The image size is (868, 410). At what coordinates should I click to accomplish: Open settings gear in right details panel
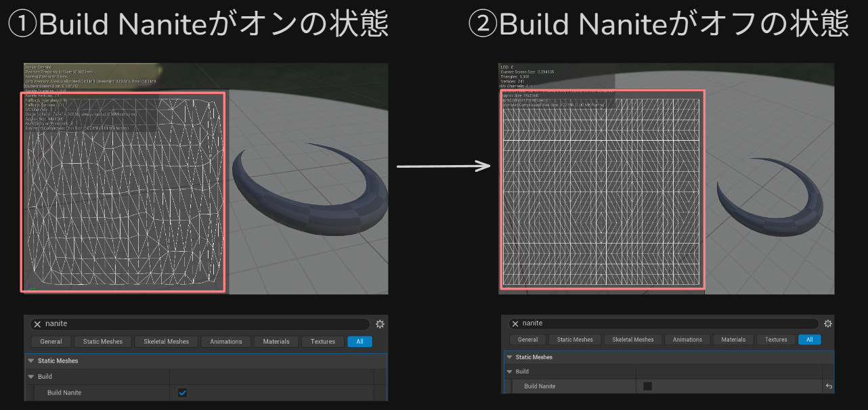pos(827,323)
